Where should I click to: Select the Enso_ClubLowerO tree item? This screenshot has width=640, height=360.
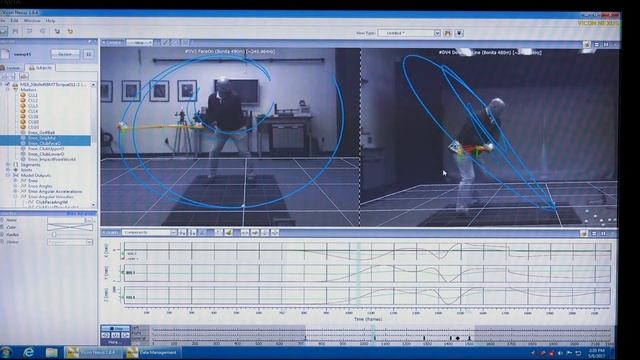click(x=46, y=154)
